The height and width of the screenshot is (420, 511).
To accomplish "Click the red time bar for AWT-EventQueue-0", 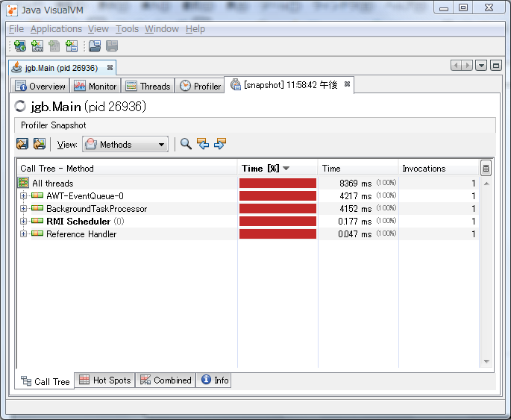I will click(x=278, y=196).
